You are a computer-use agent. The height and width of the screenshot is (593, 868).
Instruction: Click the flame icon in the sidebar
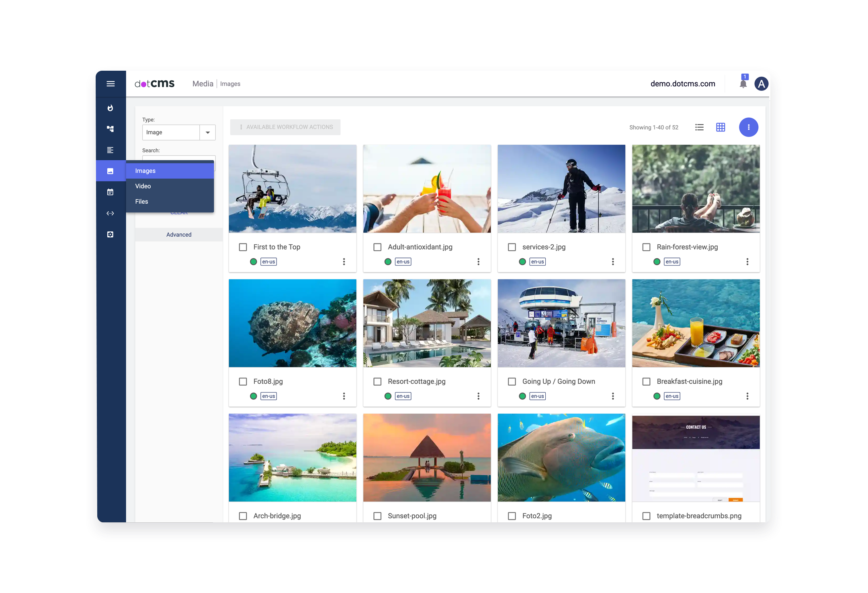pos(110,108)
